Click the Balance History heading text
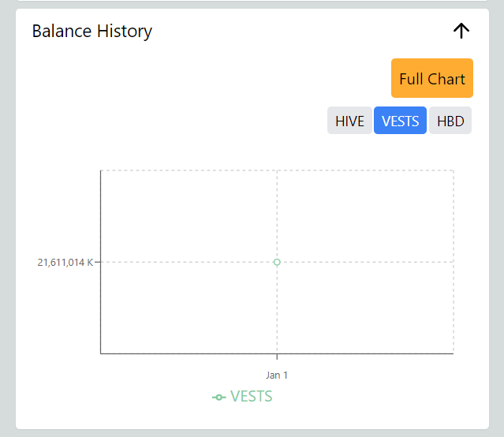 (92, 32)
